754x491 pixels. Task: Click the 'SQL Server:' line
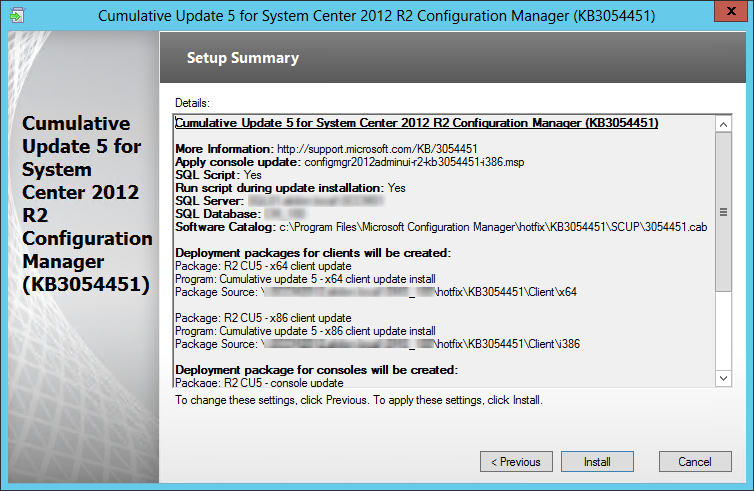pos(279,201)
